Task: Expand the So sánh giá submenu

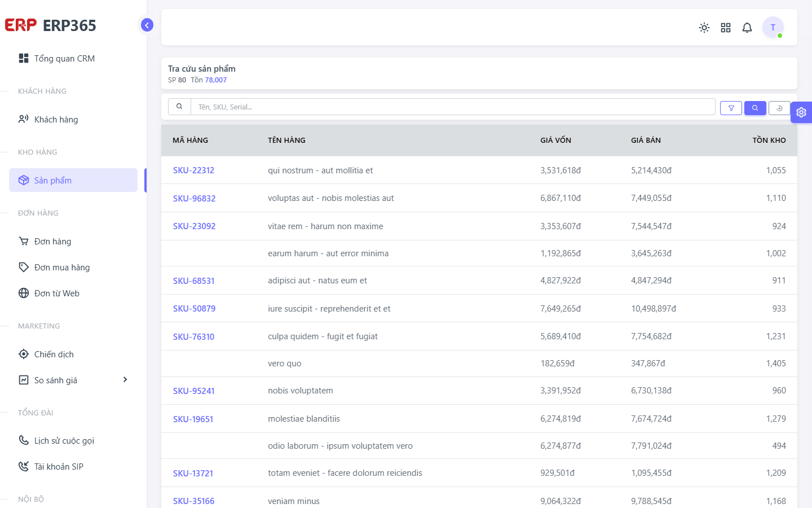Action: [125, 380]
